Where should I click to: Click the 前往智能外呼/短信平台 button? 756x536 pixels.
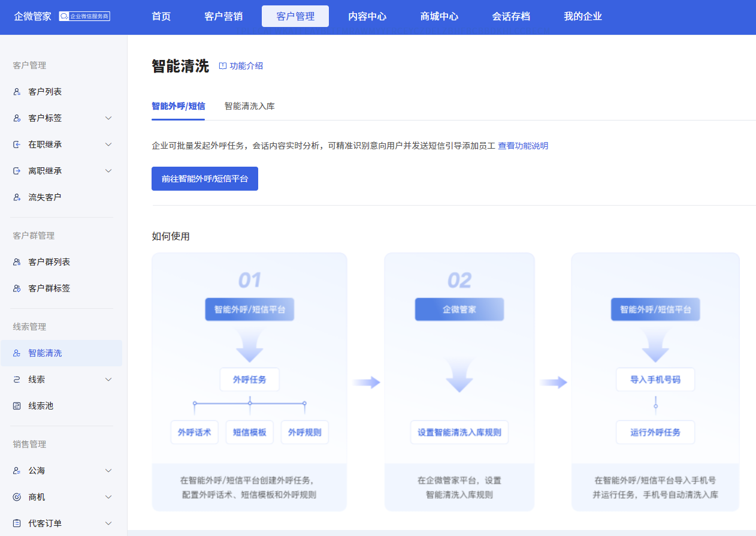[205, 179]
